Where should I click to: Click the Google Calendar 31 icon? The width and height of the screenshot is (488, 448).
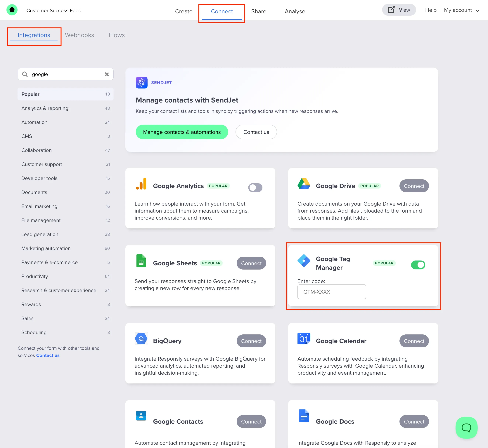304,339
